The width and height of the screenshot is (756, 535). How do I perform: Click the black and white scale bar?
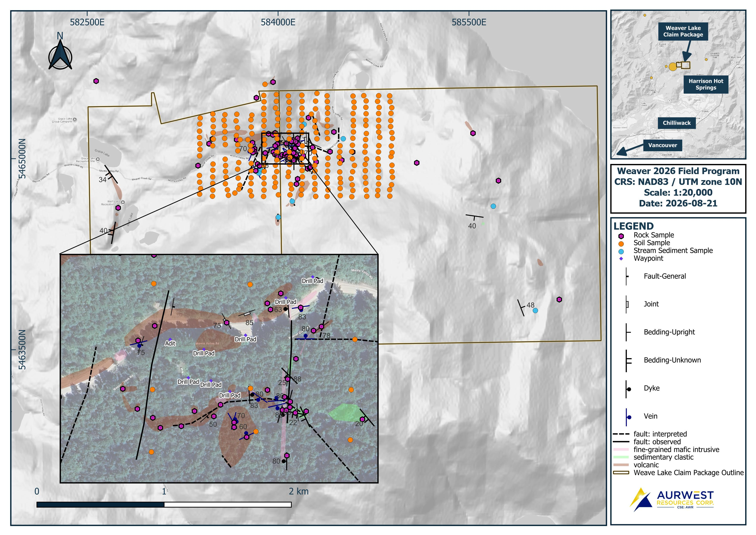pyautogui.click(x=164, y=505)
